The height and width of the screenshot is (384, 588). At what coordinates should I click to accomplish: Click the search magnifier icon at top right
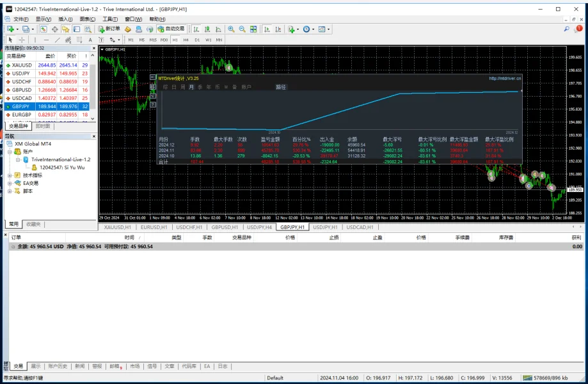pyautogui.click(x=567, y=29)
